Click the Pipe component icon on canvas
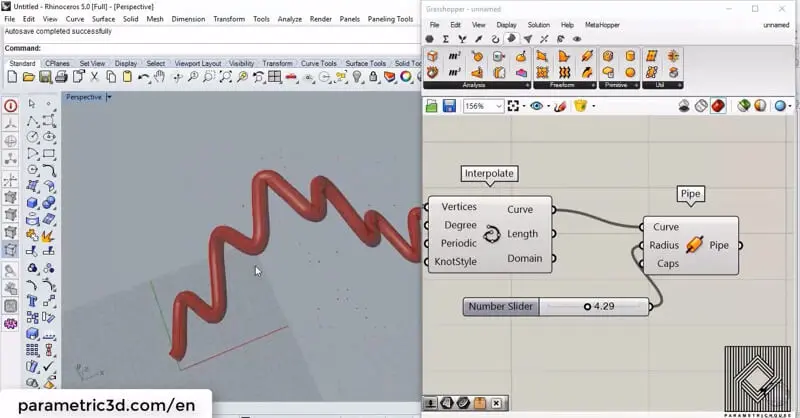The width and height of the screenshot is (800, 418). 694,245
